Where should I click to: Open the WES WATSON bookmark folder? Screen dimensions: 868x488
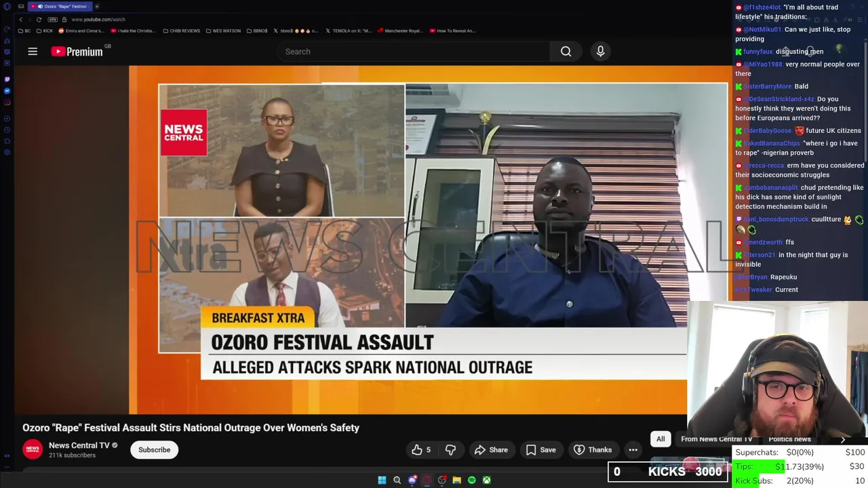point(223,30)
